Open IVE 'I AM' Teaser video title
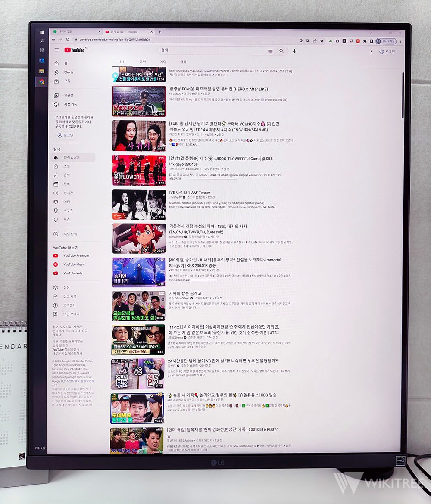 (x=190, y=193)
